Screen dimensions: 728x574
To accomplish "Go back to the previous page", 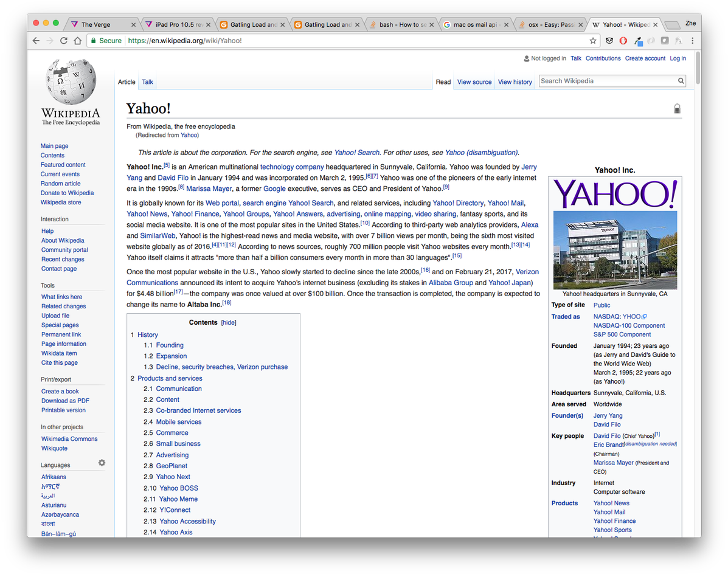I will (36, 41).
